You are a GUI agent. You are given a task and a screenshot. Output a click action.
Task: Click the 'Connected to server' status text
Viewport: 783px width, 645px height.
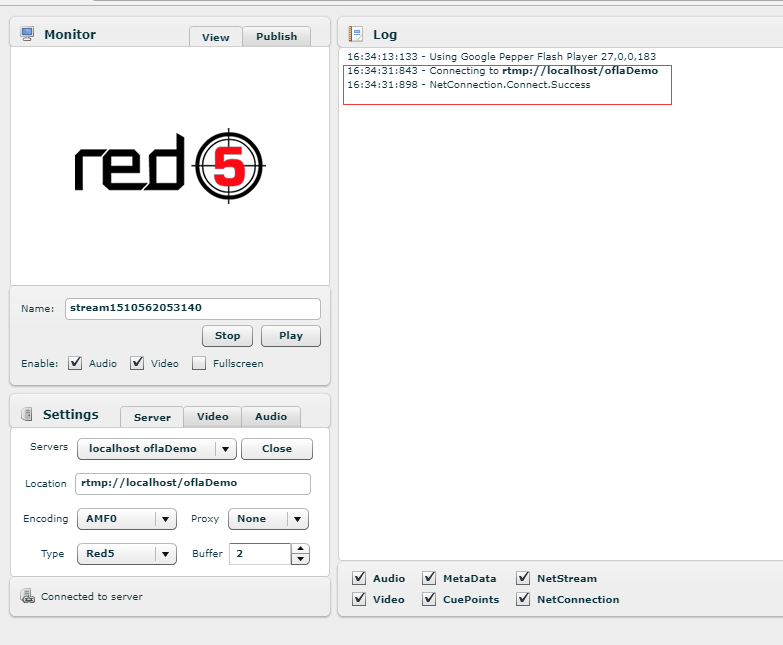92,597
